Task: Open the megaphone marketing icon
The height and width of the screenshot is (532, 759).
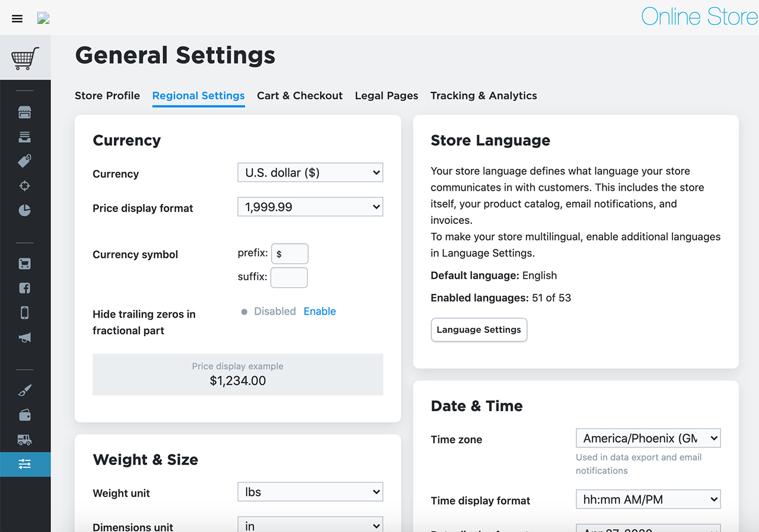Action: [24, 337]
